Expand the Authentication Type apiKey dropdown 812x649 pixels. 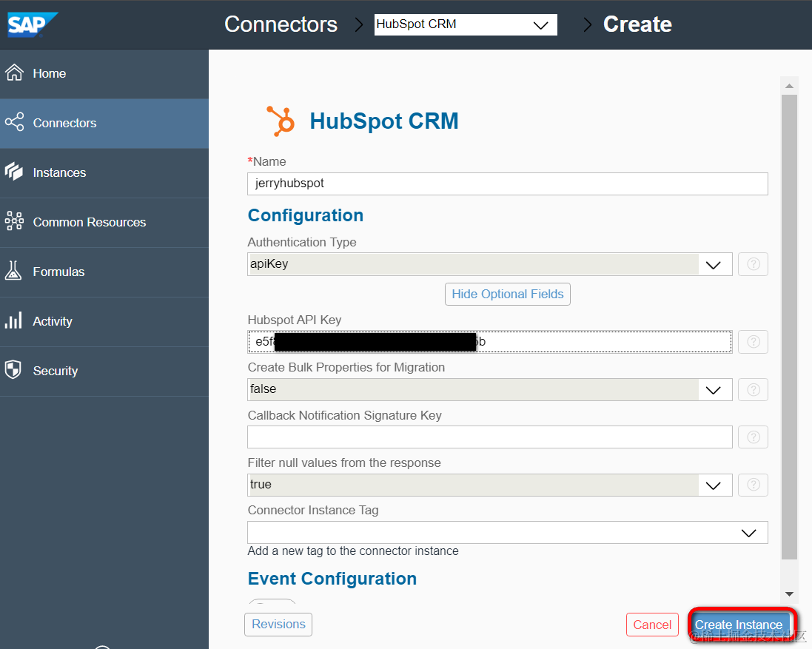(x=490, y=264)
